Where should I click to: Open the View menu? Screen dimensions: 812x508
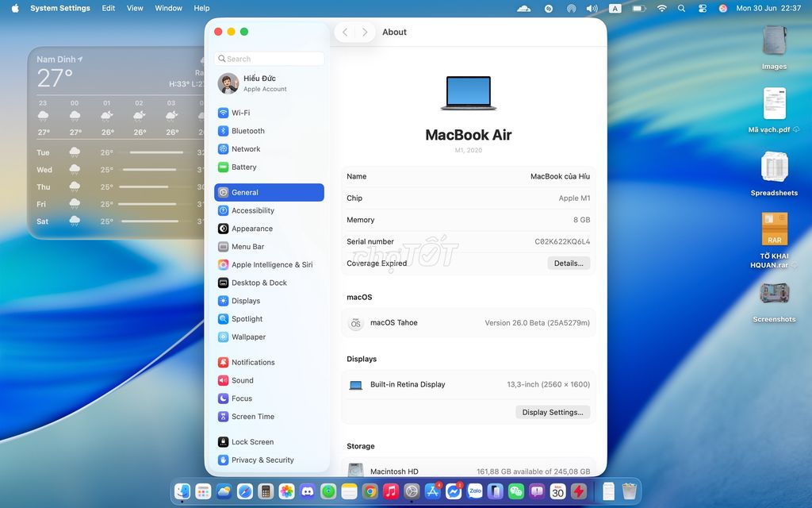[135, 8]
